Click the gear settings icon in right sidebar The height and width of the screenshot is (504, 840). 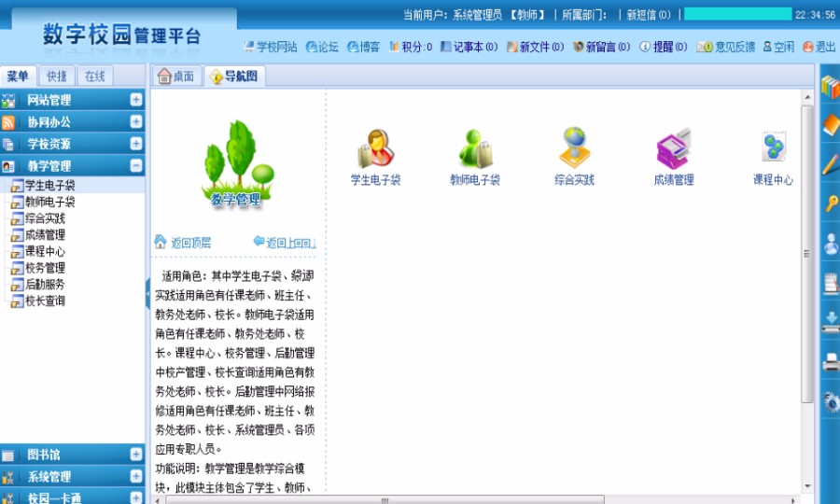(x=832, y=401)
